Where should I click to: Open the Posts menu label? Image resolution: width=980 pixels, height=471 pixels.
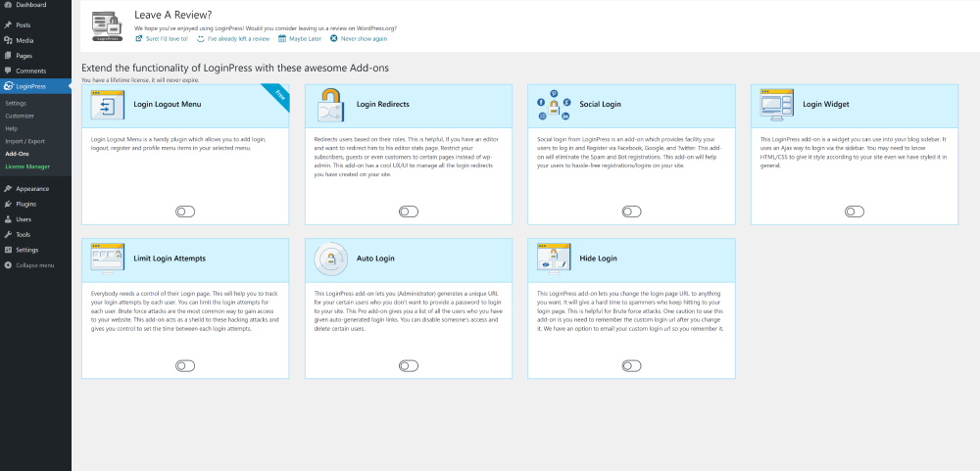point(24,25)
